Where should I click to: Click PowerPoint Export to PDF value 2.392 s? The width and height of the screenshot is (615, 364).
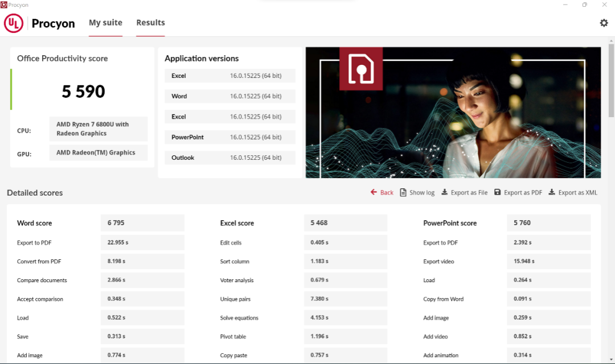[549, 242]
